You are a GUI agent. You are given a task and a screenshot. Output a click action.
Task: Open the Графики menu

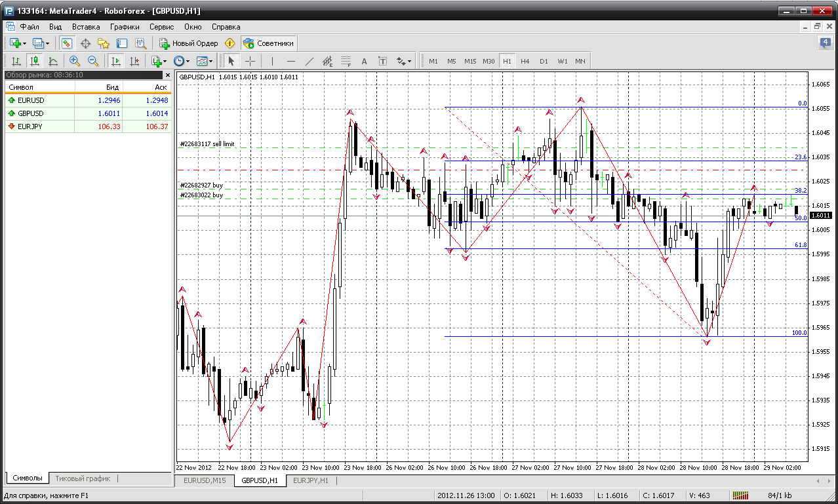click(125, 27)
